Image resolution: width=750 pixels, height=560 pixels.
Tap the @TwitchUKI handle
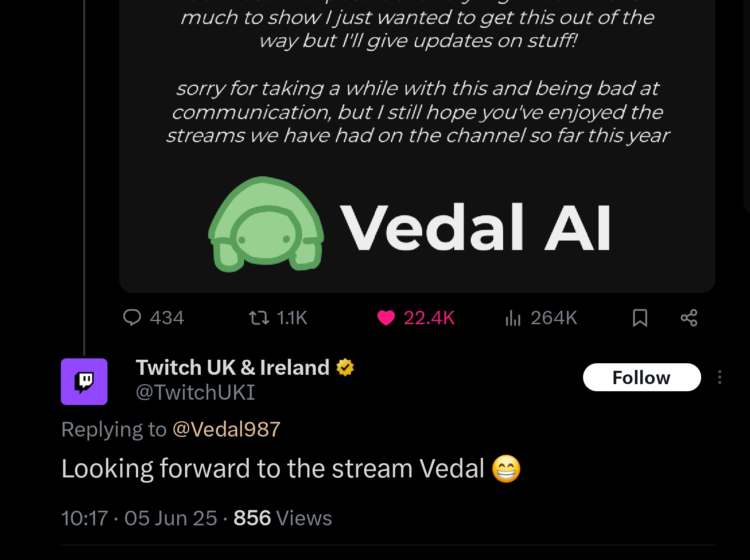195,393
